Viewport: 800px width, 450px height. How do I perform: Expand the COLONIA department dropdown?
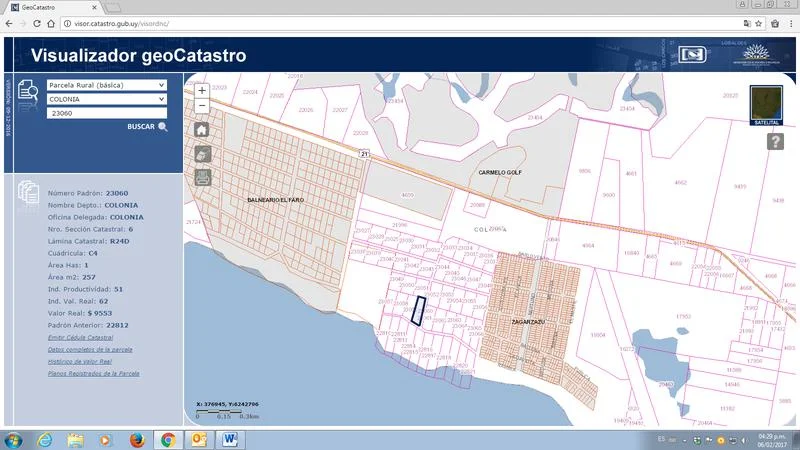point(107,99)
